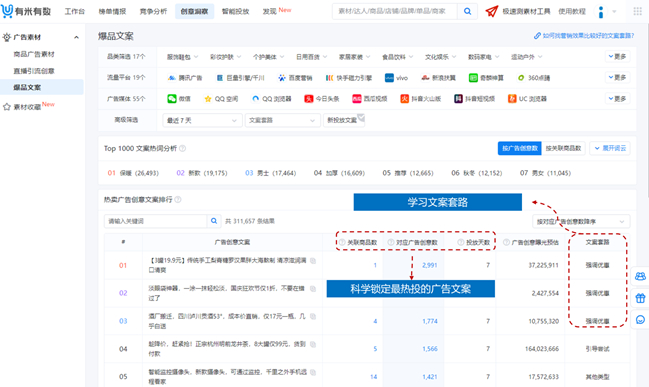This screenshot has width=649, height=387.
Task: Open the apps grid icon at top right
Action: 637,11
